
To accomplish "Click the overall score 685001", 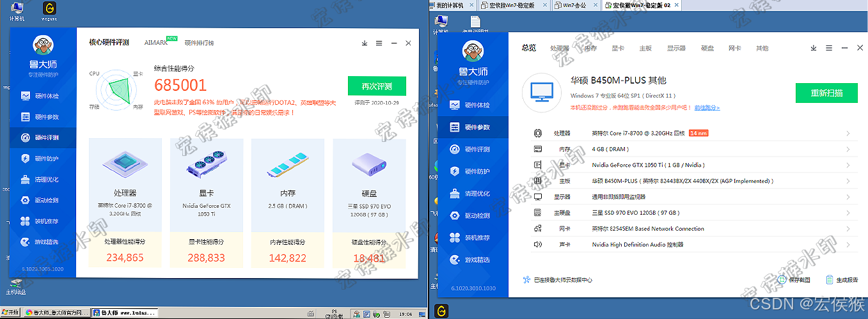I will pyautogui.click(x=180, y=86).
